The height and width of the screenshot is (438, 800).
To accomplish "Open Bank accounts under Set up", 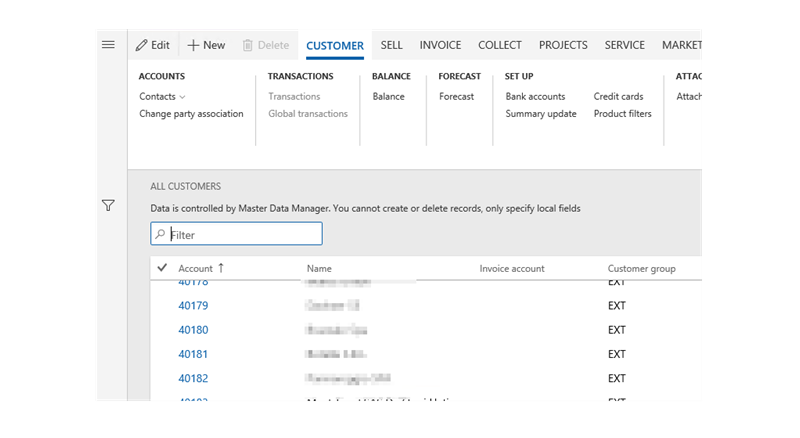I will tap(535, 97).
